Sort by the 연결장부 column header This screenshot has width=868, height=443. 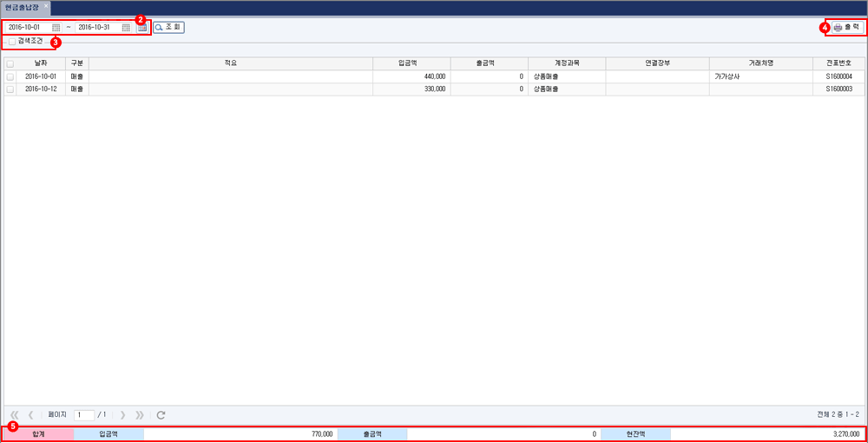657,63
